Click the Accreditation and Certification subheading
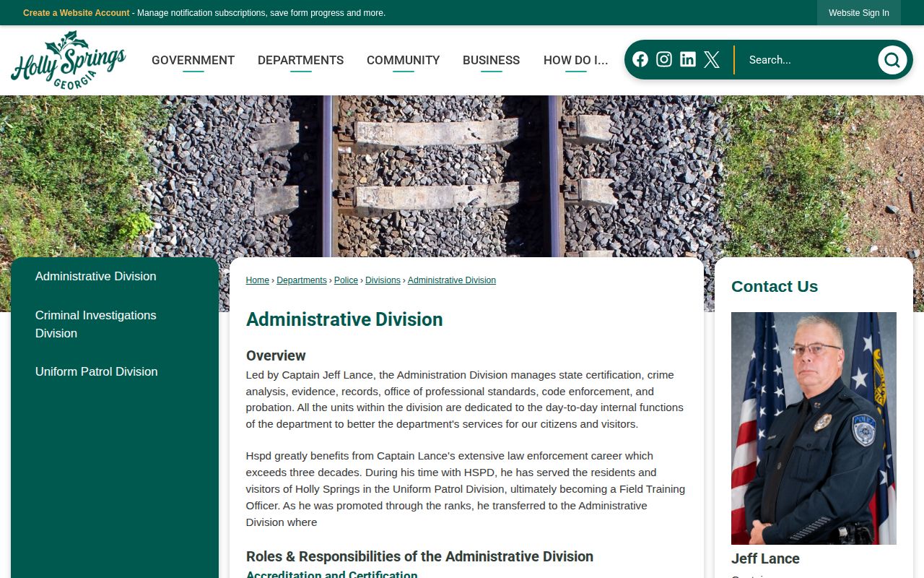Viewport: 924px width, 578px height. [x=331, y=575]
